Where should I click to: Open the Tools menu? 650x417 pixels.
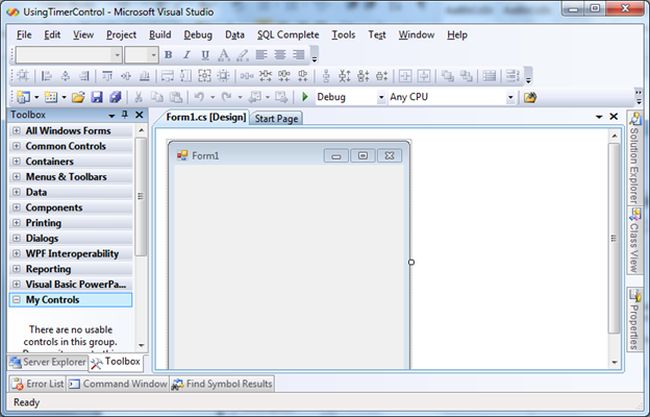click(343, 35)
